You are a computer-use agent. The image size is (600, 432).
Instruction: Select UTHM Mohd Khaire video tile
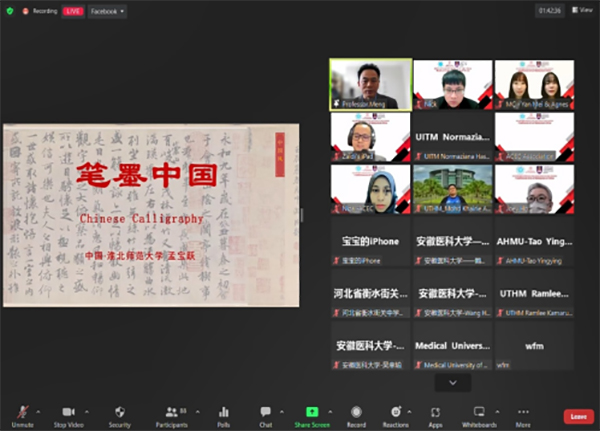click(x=453, y=189)
